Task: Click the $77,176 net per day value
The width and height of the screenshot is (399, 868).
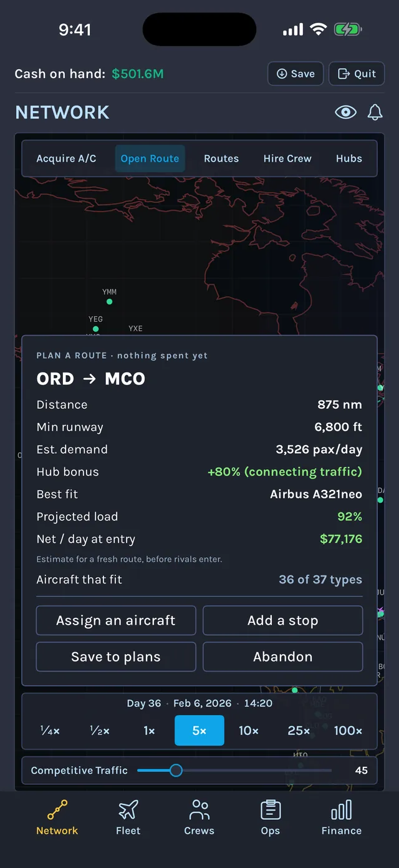Action: pos(341,539)
